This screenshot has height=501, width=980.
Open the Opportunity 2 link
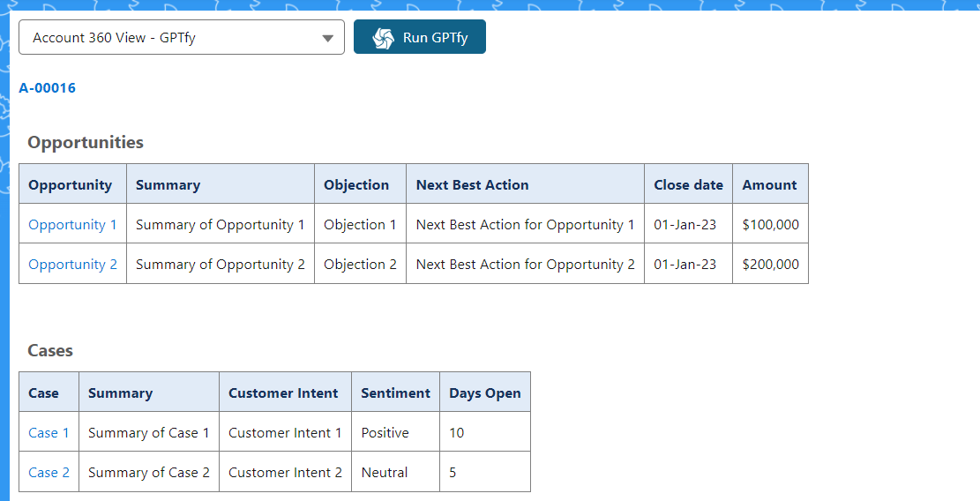point(72,265)
